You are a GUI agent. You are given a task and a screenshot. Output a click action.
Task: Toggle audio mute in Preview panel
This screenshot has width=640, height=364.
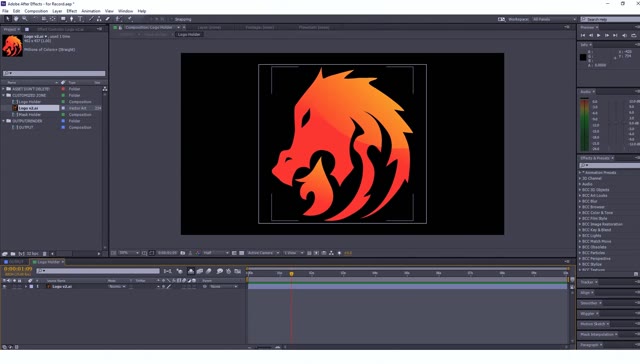[x=624, y=36]
